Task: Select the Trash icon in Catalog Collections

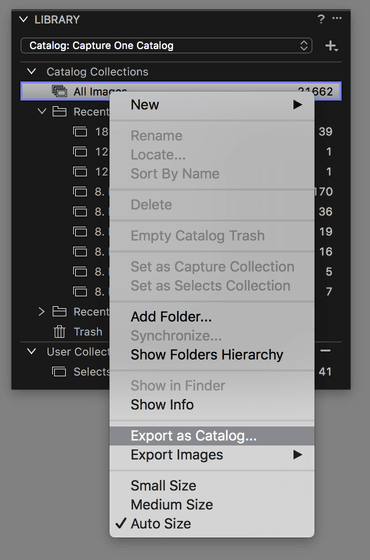Action: (59, 331)
